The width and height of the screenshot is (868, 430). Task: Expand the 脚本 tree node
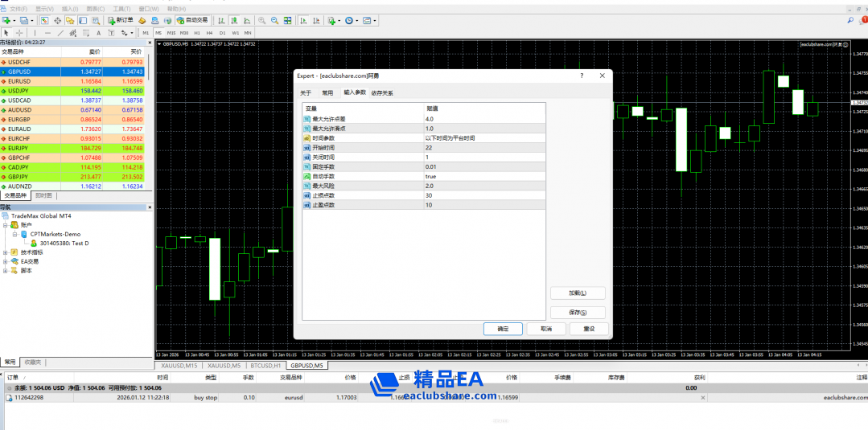coord(6,271)
